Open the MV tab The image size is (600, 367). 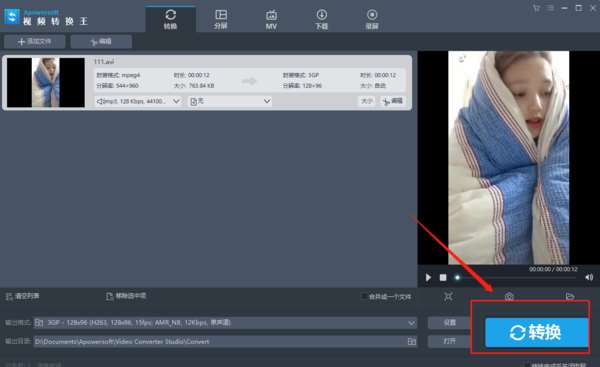click(x=271, y=19)
